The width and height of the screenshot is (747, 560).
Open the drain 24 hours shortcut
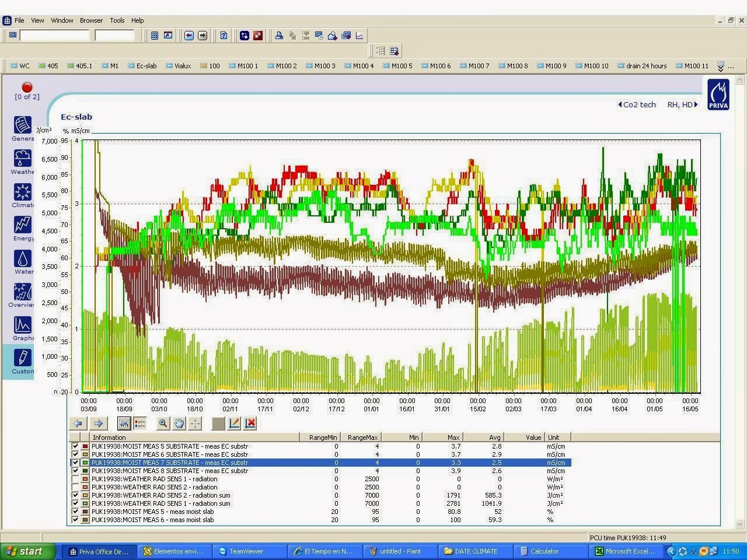point(641,66)
